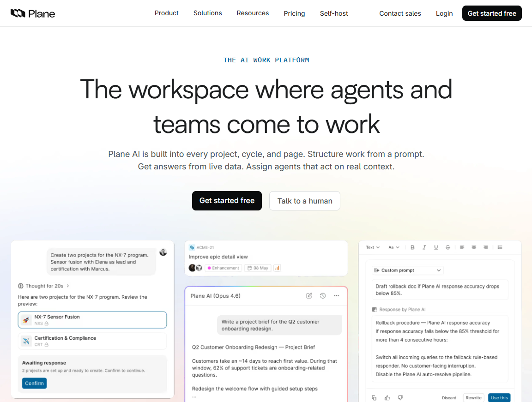Click the Enhancement label on ACME-21

click(x=224, y=268)
